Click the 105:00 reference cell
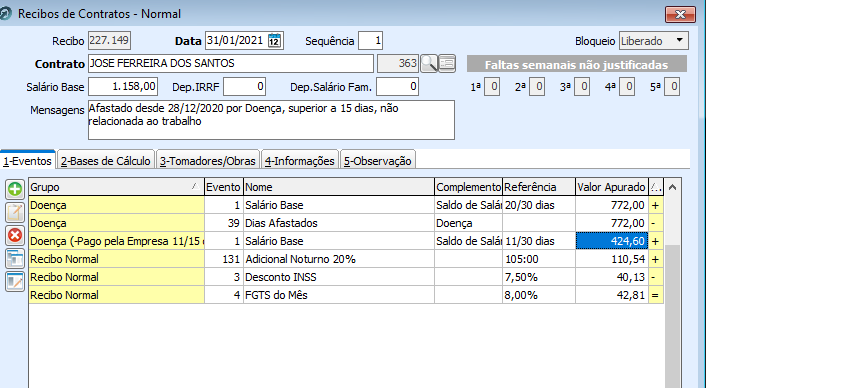Image resolution: width=846 pixels, height=388 pixels. [538, 259]
